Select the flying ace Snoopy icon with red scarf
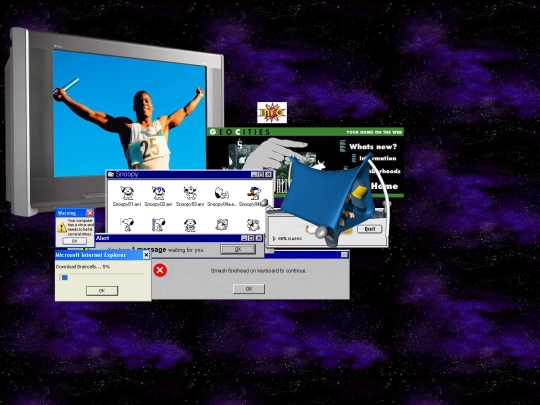 pos(254,193)
